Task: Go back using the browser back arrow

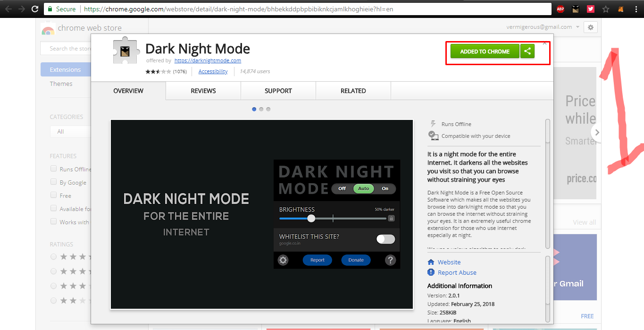Action: (8, 8)
